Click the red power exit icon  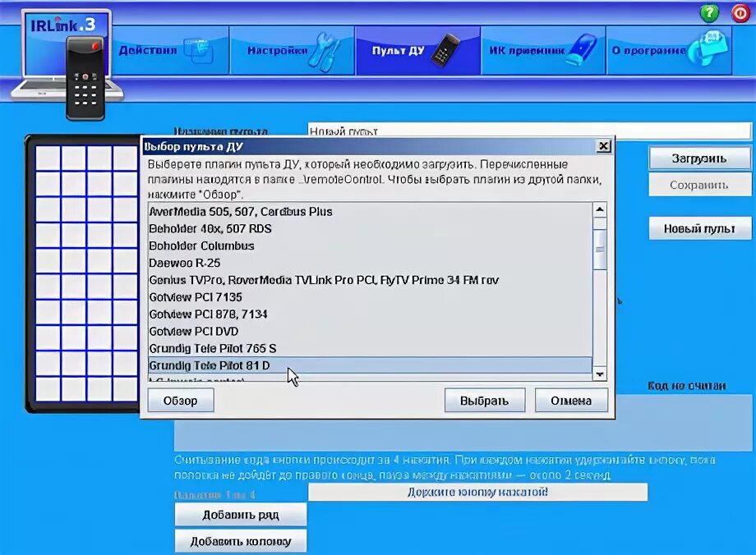[x=740, y=13]
